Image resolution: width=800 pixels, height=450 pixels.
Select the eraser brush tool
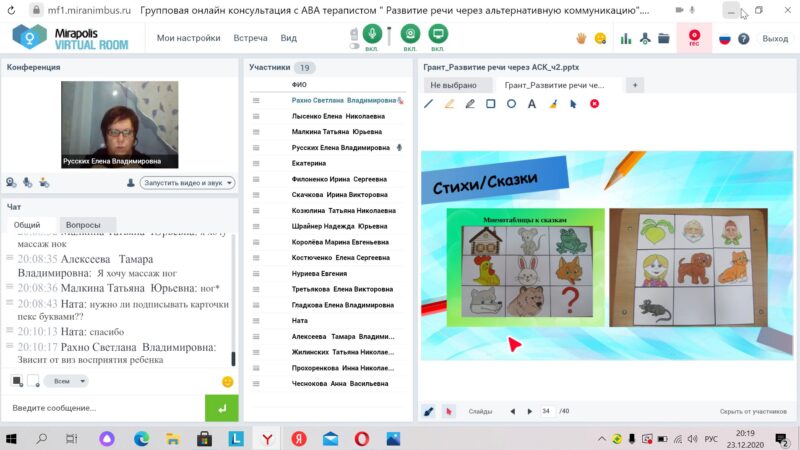553,104
